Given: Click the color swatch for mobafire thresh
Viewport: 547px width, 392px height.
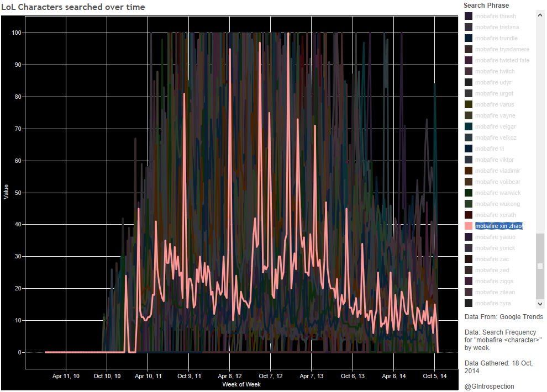Looking at the screenshot, I should [x=469, y=16].
